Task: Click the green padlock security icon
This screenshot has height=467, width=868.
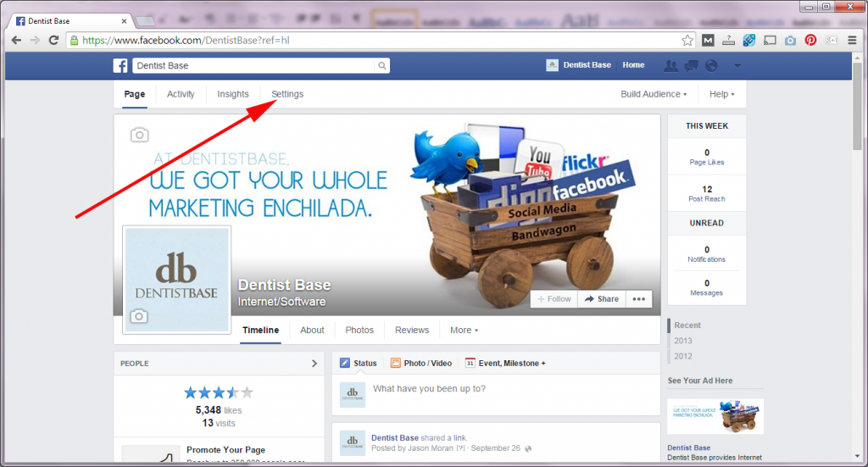Action: (x=75, y=41)
